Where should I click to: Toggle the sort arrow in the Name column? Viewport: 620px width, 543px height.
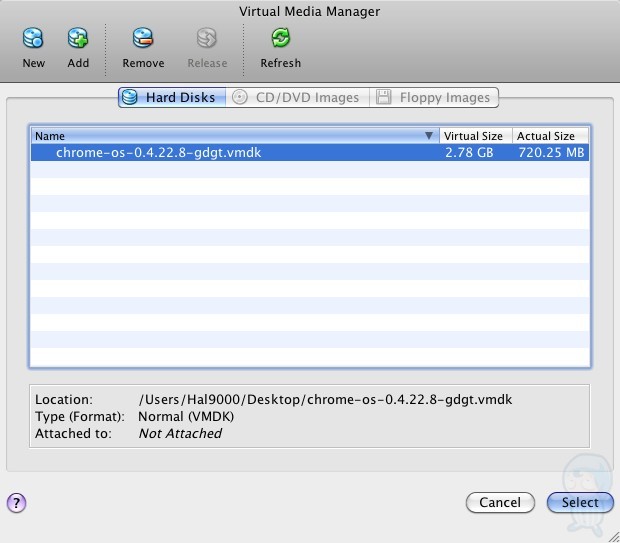pos(429,136)
